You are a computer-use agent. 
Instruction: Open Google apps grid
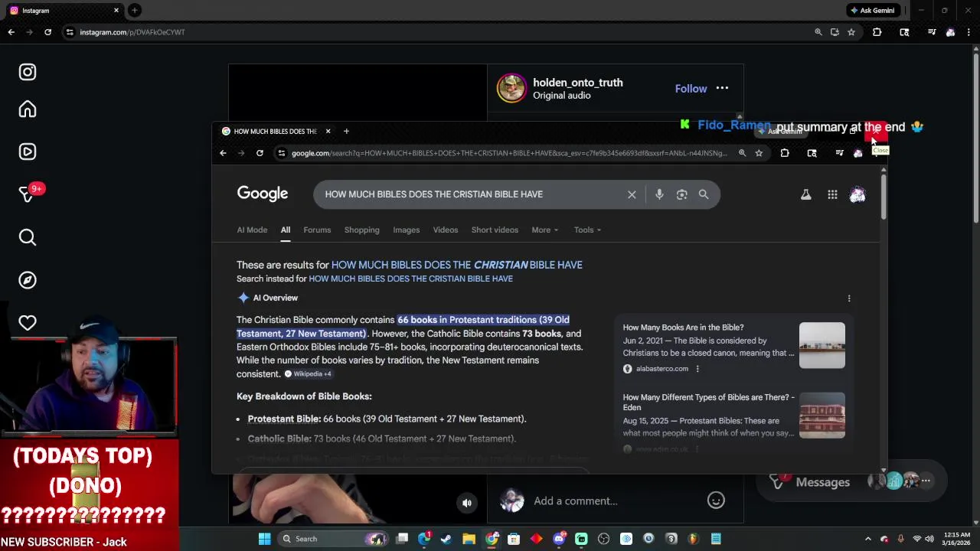(x=832, y=195)
